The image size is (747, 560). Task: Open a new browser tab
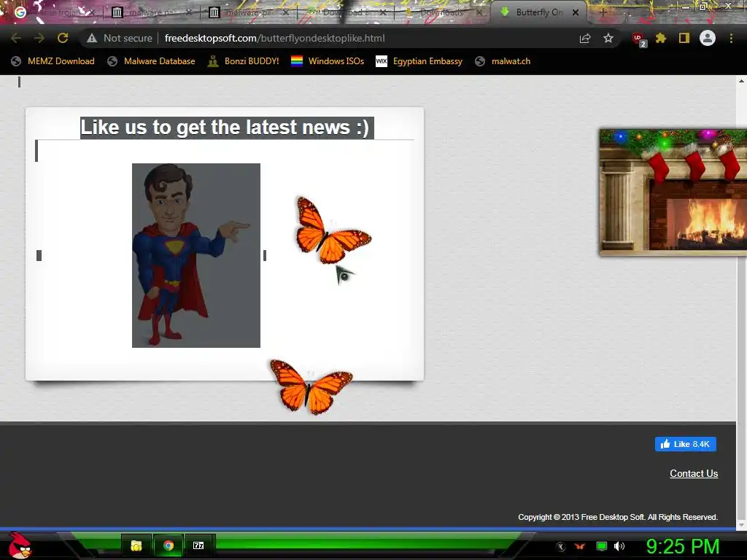coord(603,12)
